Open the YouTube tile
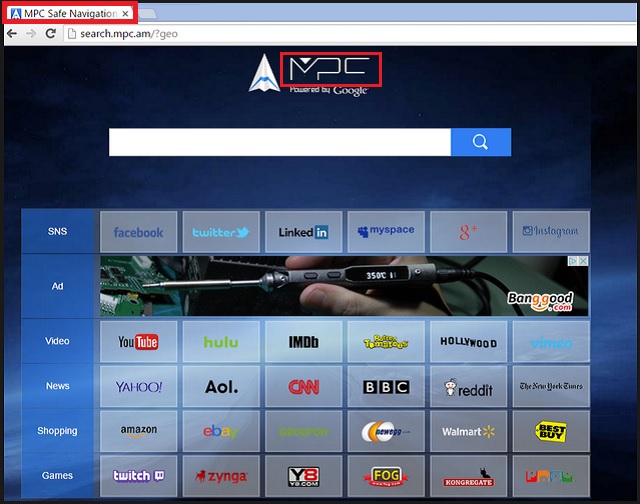640x504 pixels. click(138, 342)
